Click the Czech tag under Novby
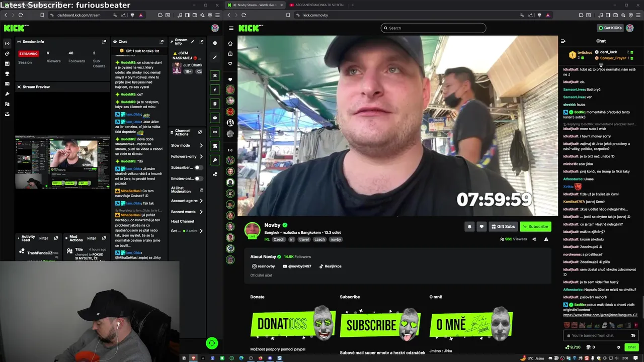This screenshot has height=362, width=644. [x=279, y=240]
